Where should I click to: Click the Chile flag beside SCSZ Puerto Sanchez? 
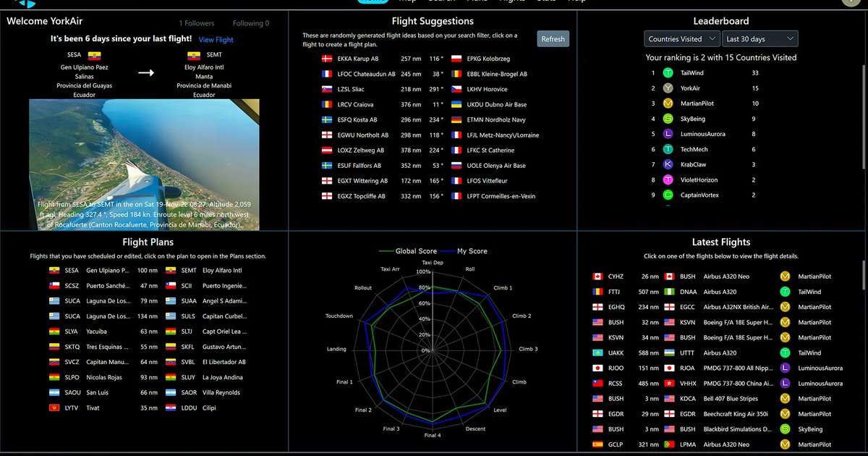tap(54, 285)
